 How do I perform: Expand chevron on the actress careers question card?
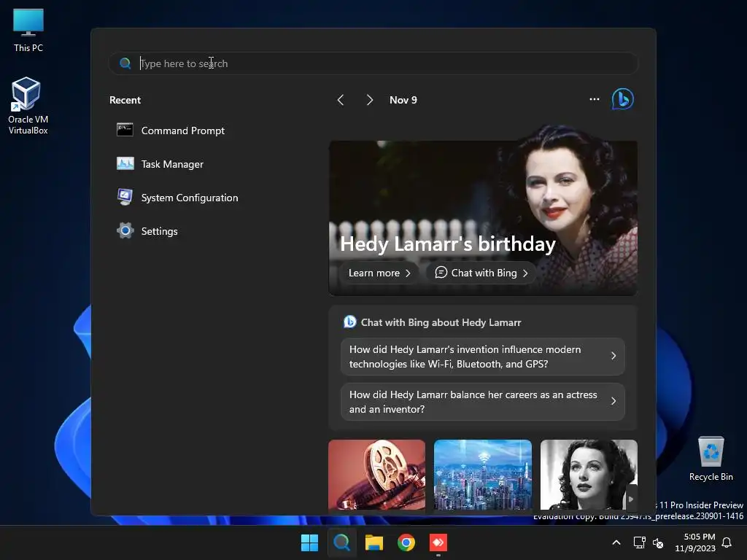click(613, 402)
